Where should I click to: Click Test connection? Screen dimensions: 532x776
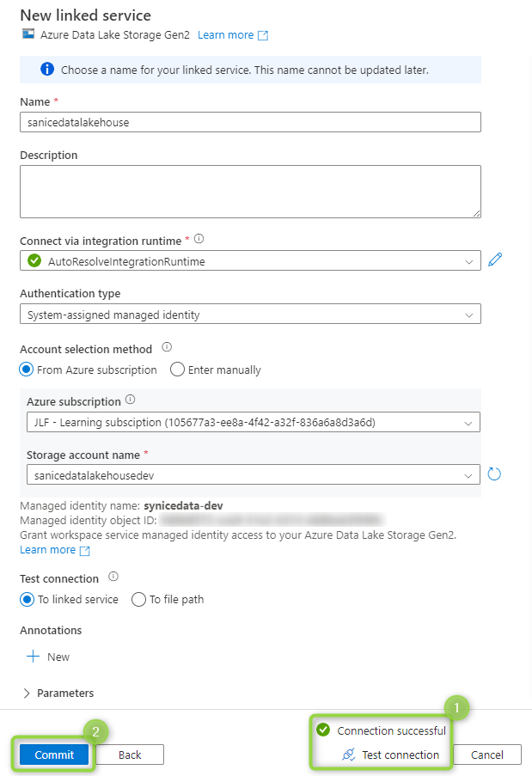[x=390, y=755]
